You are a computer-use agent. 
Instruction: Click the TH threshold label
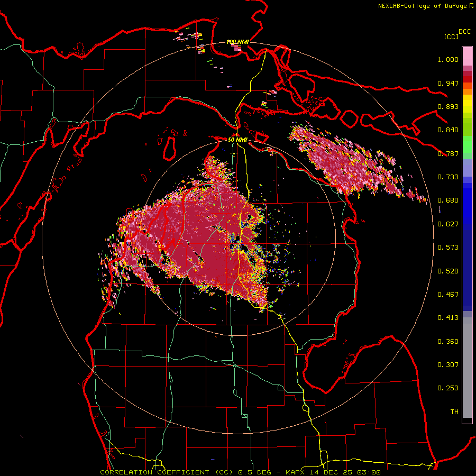tap(454, 412)
